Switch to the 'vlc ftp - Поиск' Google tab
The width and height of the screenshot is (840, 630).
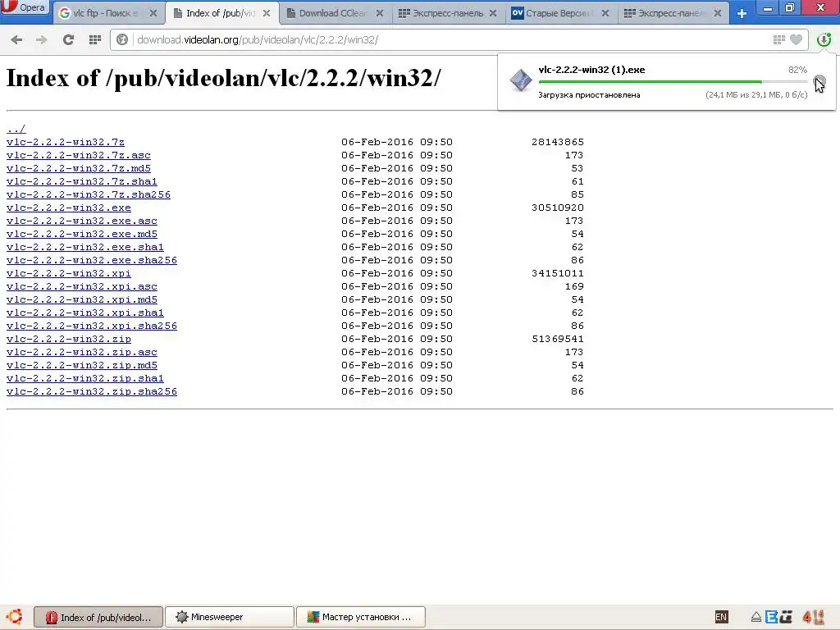pyautogui.click(x=104, y=13)
